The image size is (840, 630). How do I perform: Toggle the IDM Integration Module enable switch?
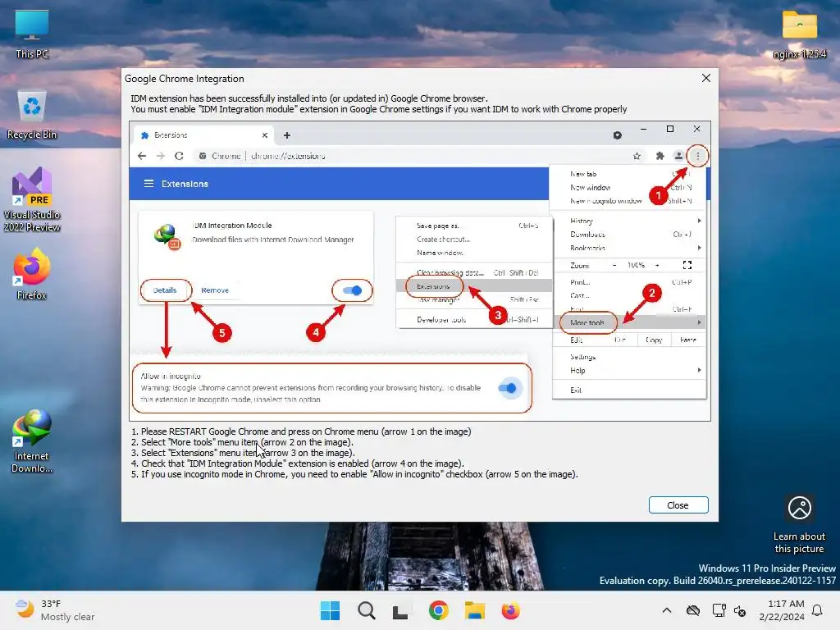(353, 290)
